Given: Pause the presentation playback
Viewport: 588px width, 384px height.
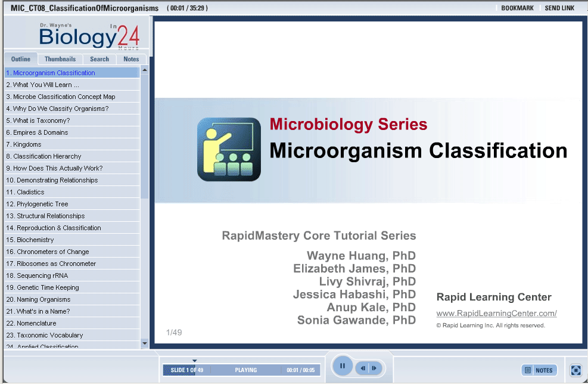Looking at the screenshot, I should pyautogui.click(x=343, y=366).
